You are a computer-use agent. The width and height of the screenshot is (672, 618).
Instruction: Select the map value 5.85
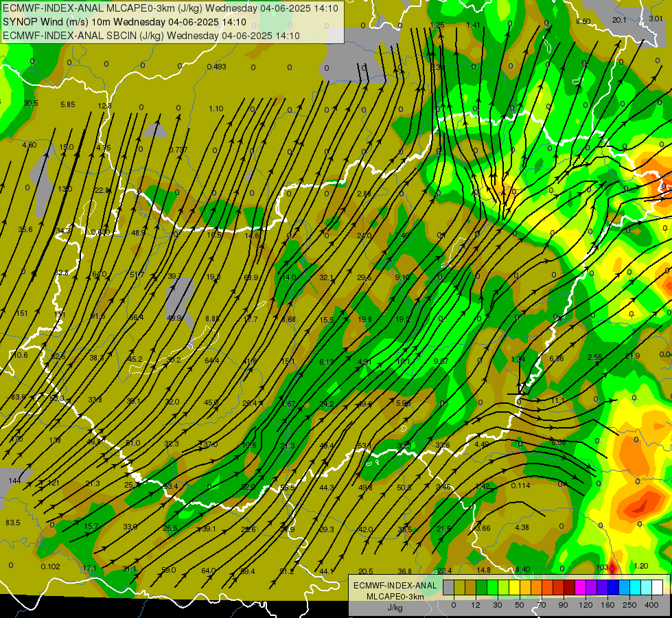pyautogui.click(x=68, y=104)
